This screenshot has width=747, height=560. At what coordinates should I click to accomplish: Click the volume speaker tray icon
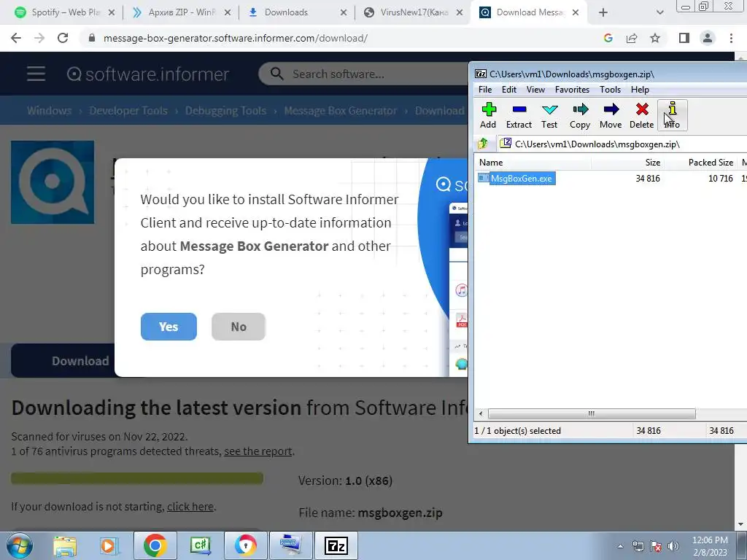point(673,546)
